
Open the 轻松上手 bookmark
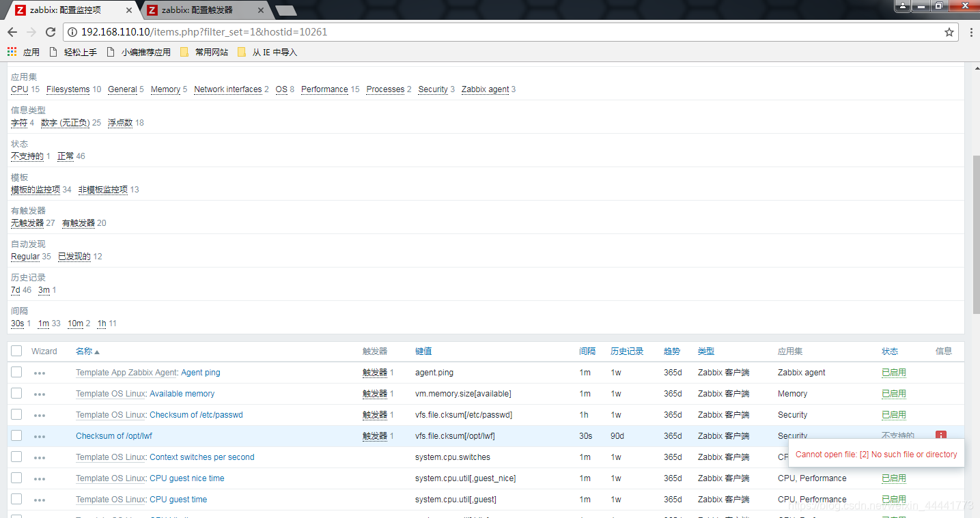(x=73, y=52)
